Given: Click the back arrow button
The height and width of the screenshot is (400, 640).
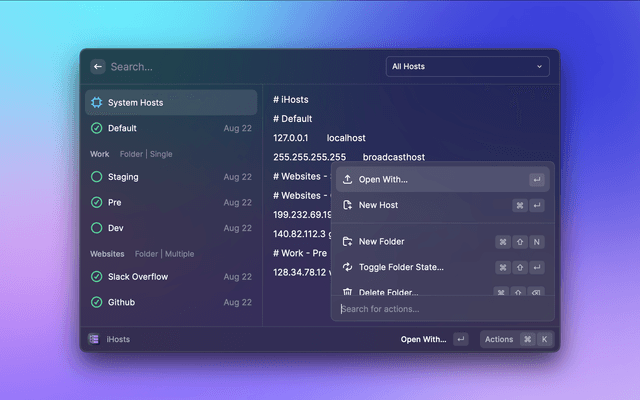Looking at the screenshot, I should [98, 67].
